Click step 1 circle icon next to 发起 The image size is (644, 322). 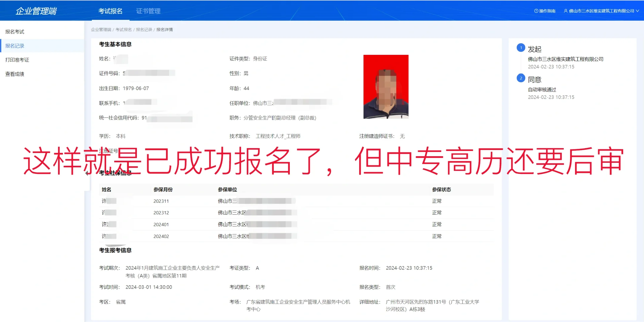pos(521,48)
